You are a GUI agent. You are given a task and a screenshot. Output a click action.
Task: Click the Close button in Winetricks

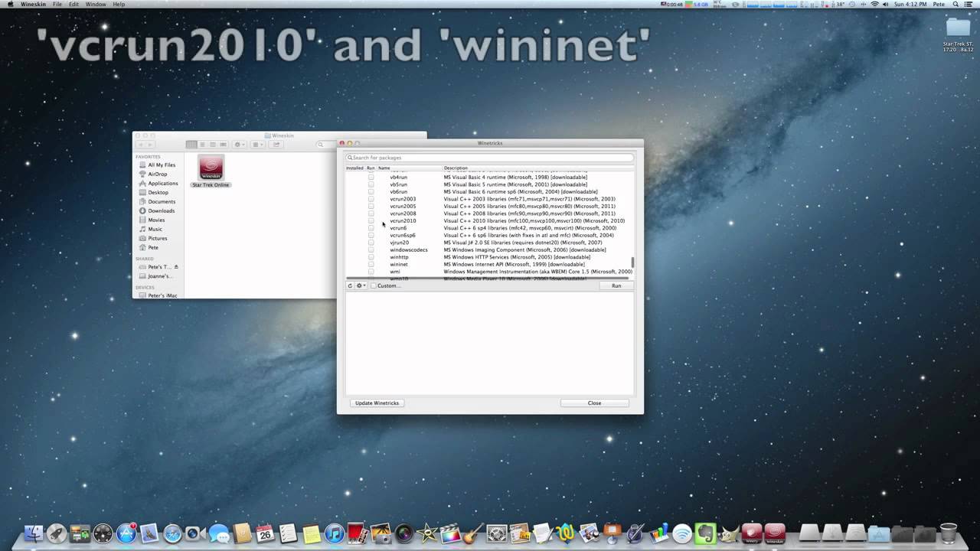(x=594, y=403)
